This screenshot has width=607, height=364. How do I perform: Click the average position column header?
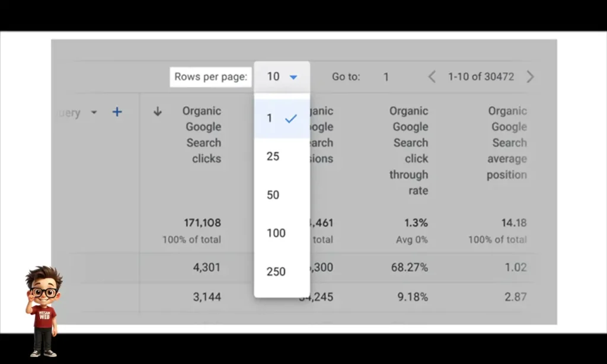click(x=507, y=143)
